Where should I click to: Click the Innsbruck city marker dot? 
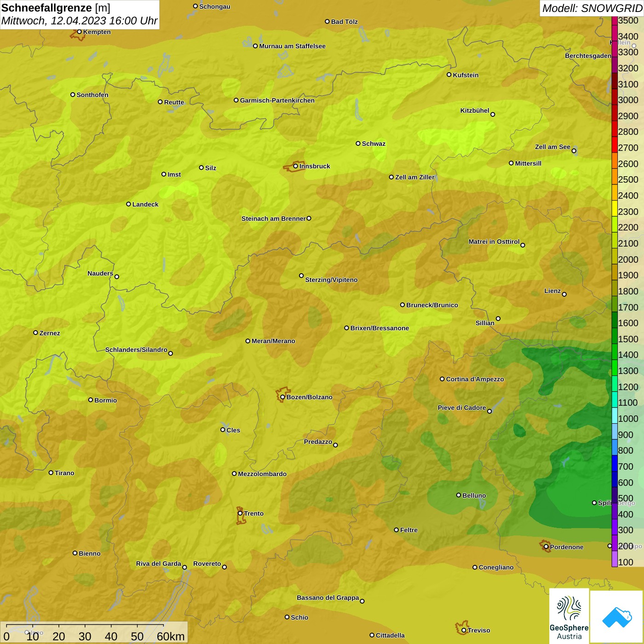[296, 166]
